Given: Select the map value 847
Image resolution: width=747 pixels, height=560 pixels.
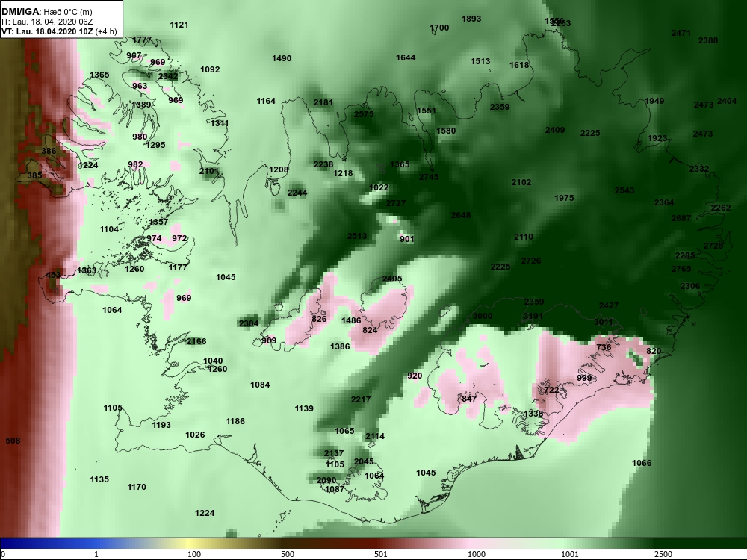Looking at the screenshot, I should coord(469,399).
